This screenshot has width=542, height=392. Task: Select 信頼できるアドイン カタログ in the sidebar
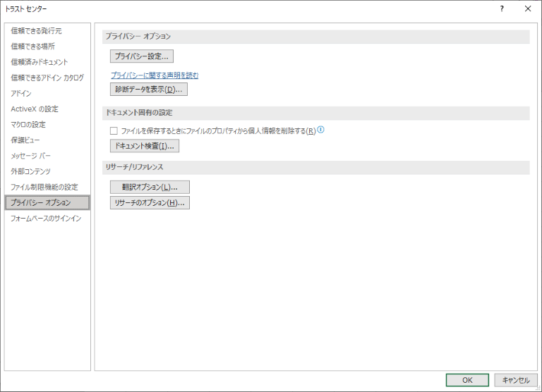pyautogui.click(x=47, y=78)
